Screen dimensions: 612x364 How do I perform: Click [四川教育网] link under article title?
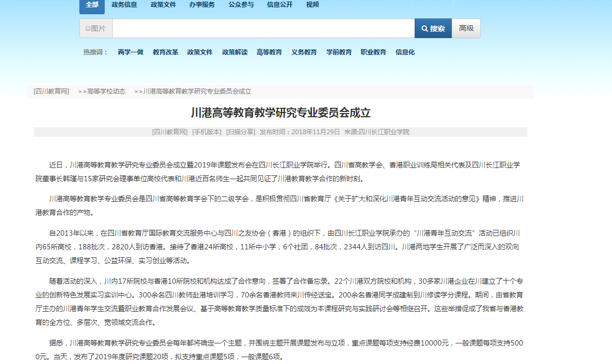(x=170, y=132)
